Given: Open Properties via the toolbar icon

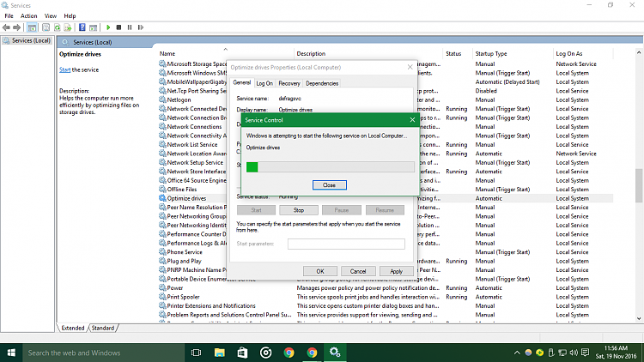Looking at the screenshot, I should [46, 27].
